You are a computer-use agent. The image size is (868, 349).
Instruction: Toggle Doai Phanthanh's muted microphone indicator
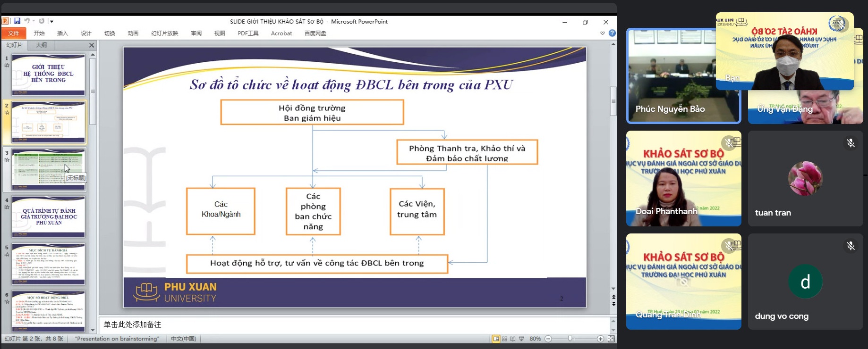pos(729,142)
